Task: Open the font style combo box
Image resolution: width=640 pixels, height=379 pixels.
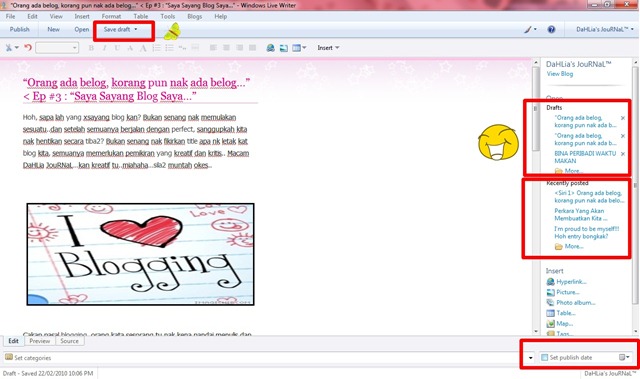Action: 57,48
